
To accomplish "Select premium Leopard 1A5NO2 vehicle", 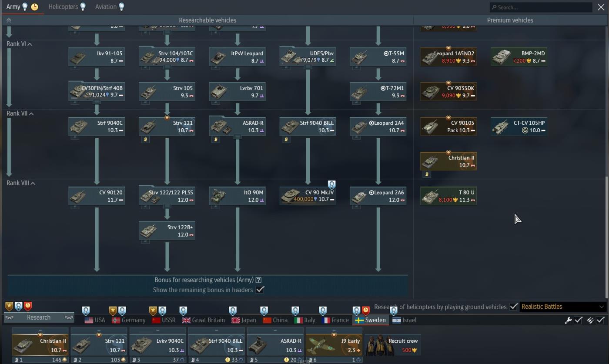I will point(448,57).
